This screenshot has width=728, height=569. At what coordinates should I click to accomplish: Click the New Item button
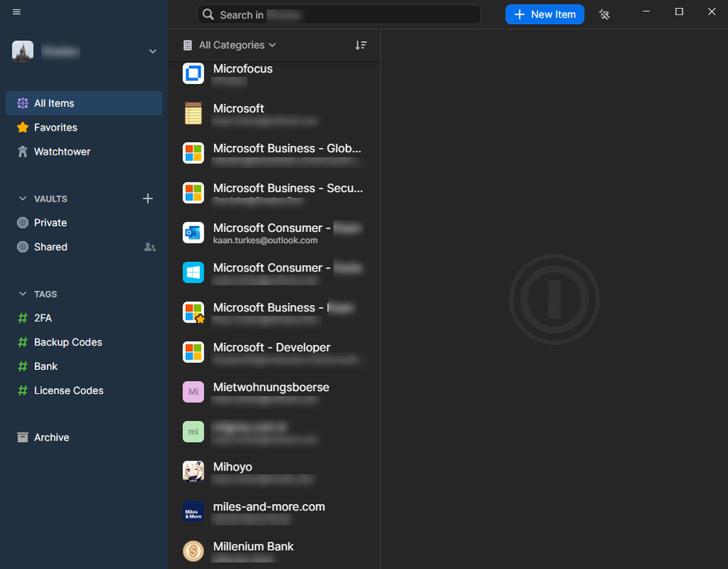coord(544,15)
